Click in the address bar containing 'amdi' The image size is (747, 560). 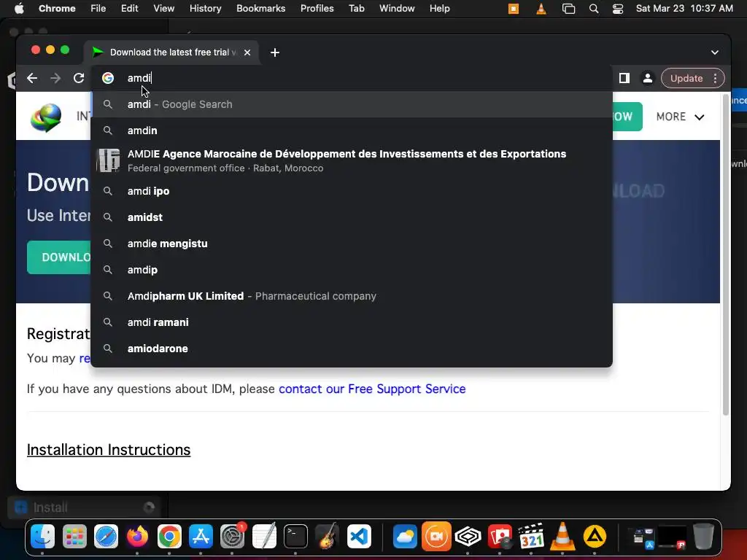tap(352, 78)
